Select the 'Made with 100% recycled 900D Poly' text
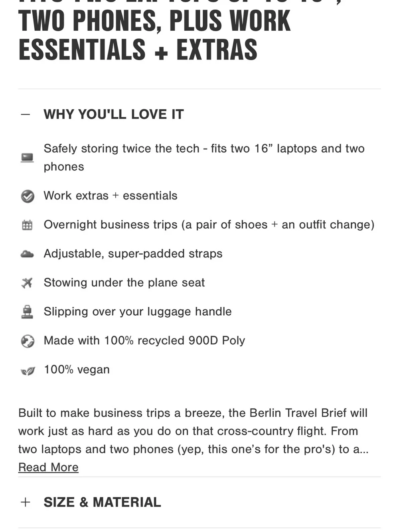399x532 pixels. click(144, 340)
